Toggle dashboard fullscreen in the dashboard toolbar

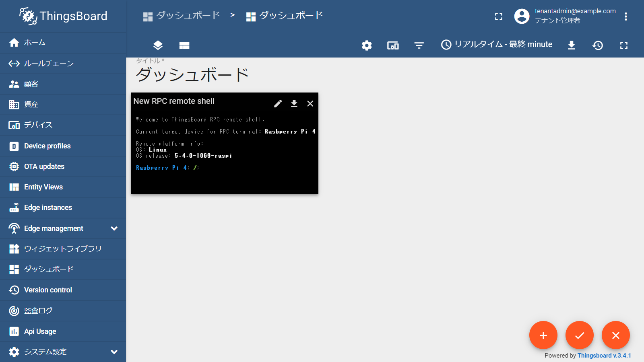(624, 45)
